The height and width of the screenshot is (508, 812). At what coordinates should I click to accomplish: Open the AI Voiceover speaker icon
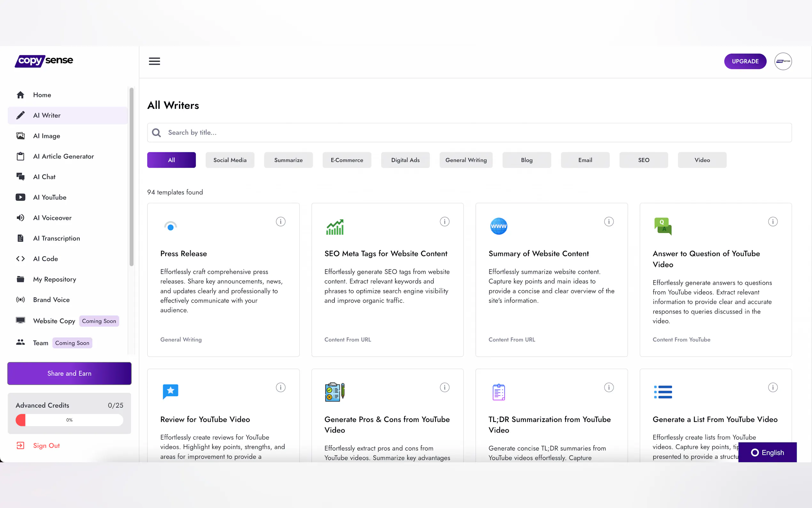coord(20,218)
